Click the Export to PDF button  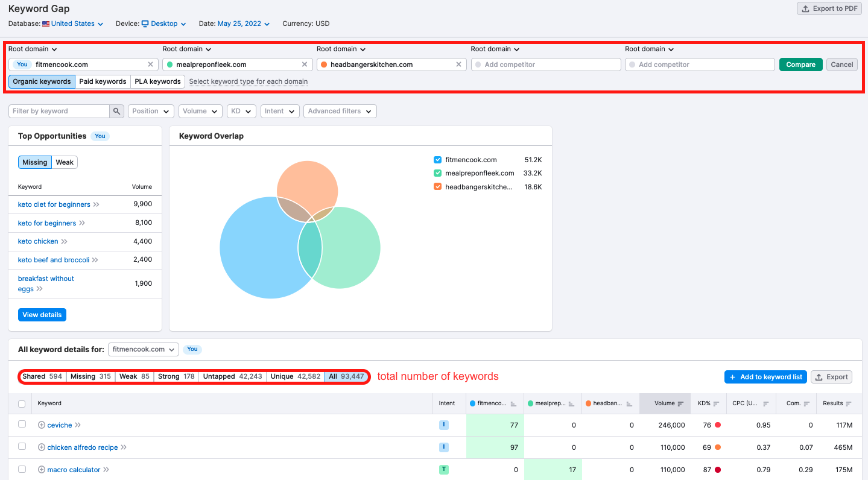[x=829, y=8]
